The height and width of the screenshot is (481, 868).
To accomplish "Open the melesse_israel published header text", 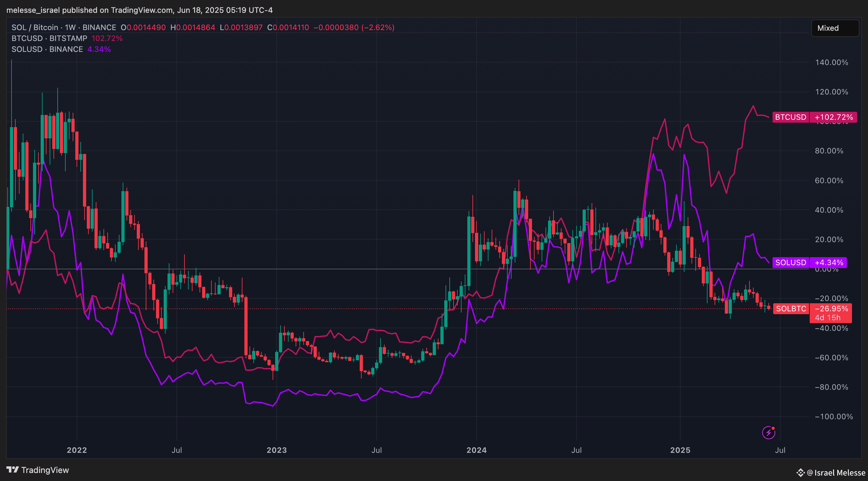I will [140, 10].
